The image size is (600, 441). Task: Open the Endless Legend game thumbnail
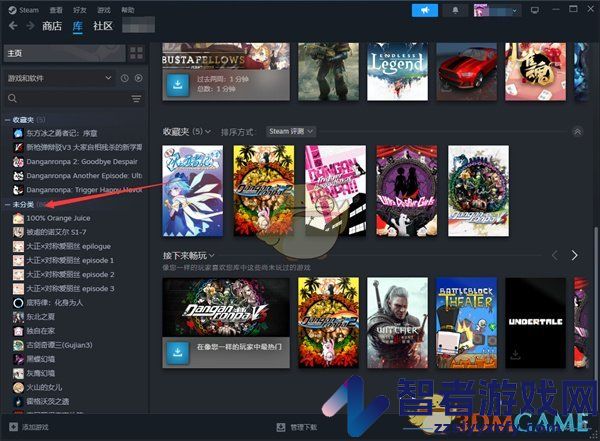pyautogui.click(x=397, y=72)
